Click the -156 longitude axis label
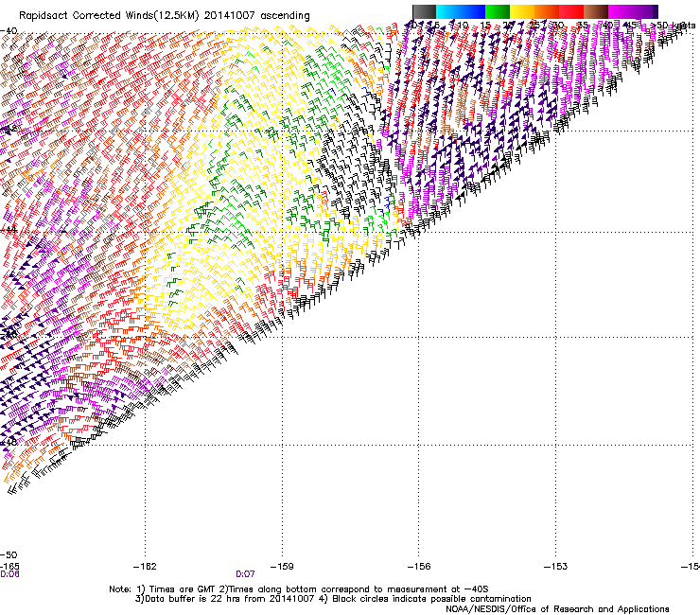 coord(419,567)
